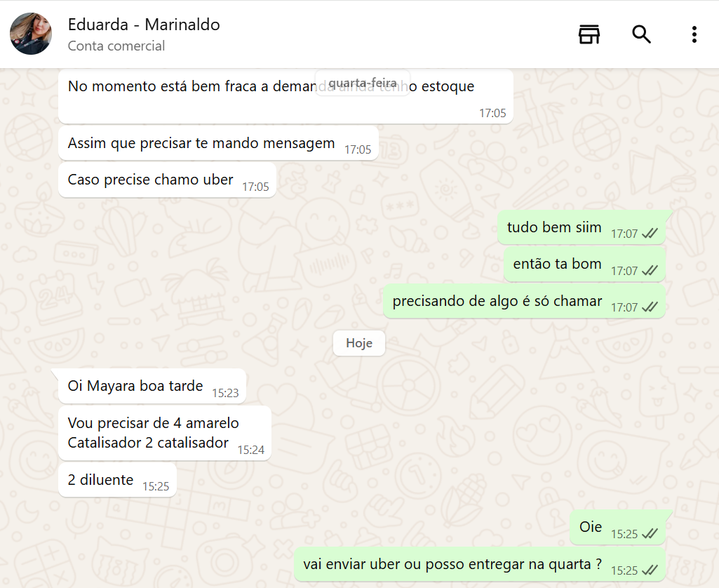Open the three-dot chat menu
This screenshot has width=719, height=588.
pyautogui.click(x=694, y=34)
